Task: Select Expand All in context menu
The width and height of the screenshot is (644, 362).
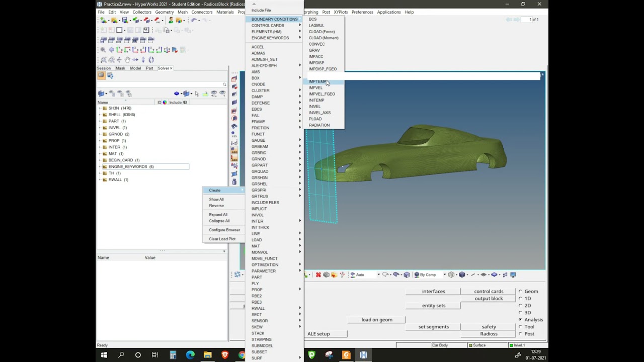Action: [224, 215]
